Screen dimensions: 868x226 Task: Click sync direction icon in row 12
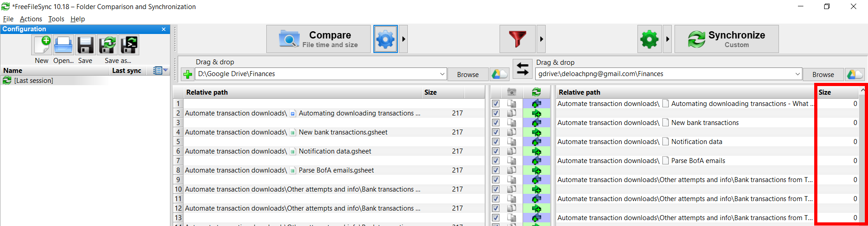[537, 208]
